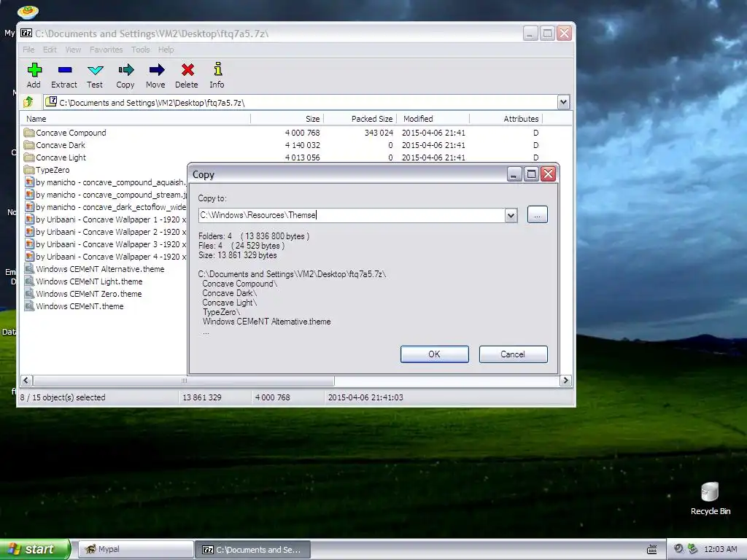Select Windows CEMeNT Zero.theme icon
This screenshot has width=747, height=560.
[29, 293]
